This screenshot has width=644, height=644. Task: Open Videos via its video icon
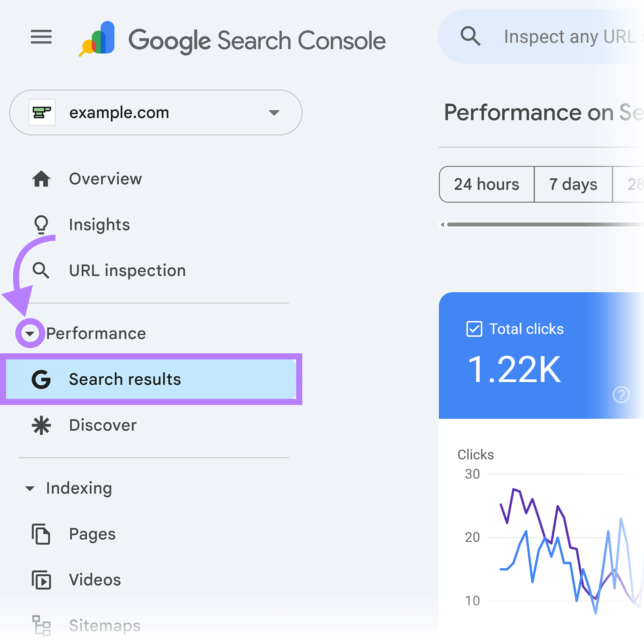pos(41,580)
